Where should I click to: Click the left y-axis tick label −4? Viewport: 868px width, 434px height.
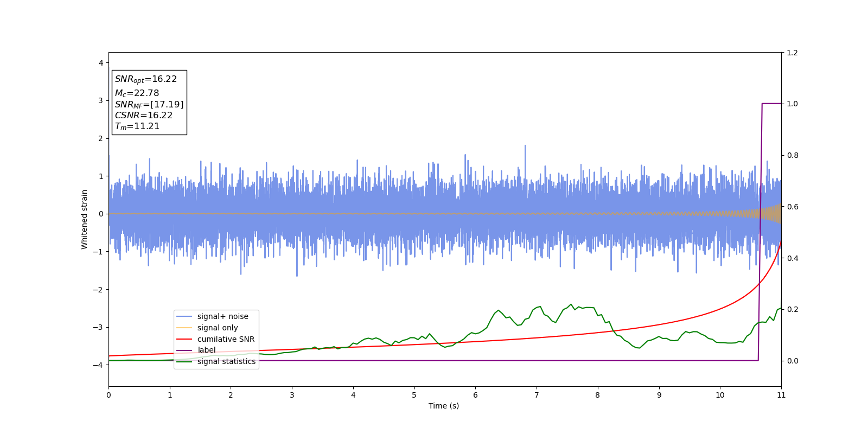(98, 365)
